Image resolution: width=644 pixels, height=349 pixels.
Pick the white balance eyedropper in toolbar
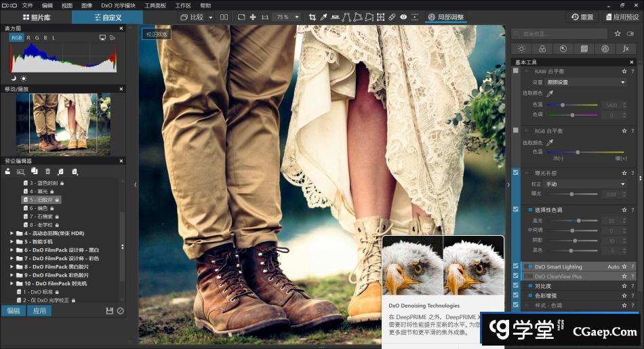(x=324, y=17)
